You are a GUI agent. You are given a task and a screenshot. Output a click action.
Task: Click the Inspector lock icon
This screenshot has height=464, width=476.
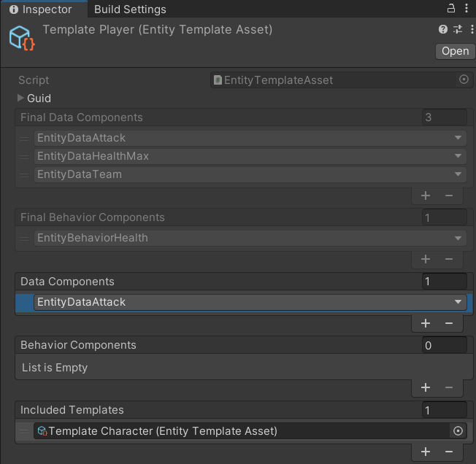[451, 9]
